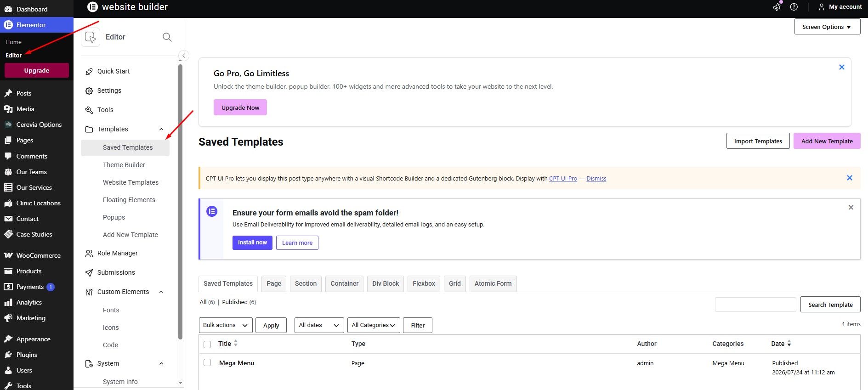Open the What's New megaphone icon
Screen dimensions: 868x390
(x=777, y=7)
